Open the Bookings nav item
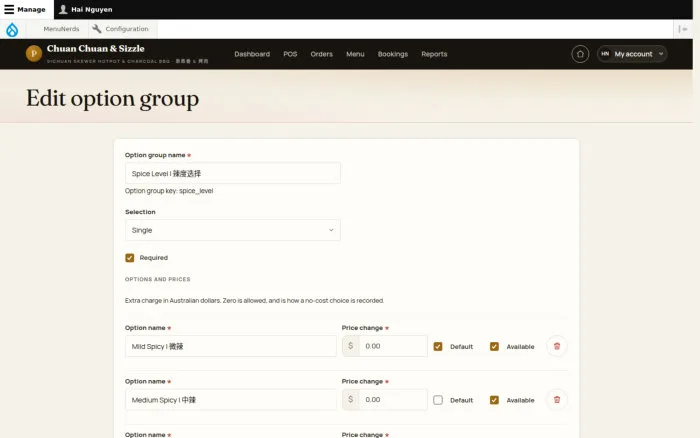The image size is (700, 438). pos(393,54)
